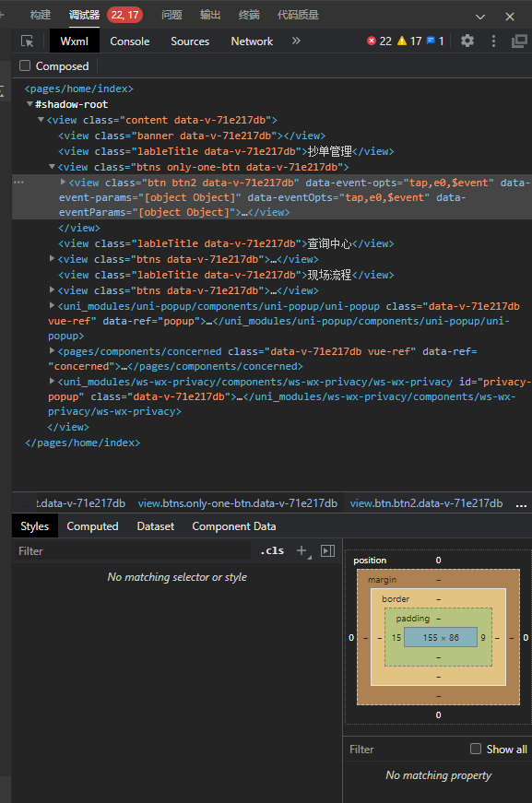Viewport: 532px width, 803px height.
Task: Open the Dataset tab
Action: [x=156, y=526]
